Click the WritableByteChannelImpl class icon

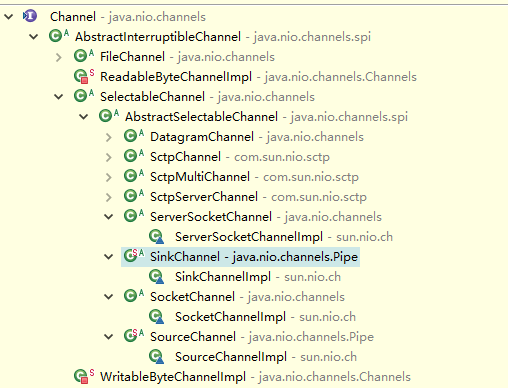coord(84,376)
